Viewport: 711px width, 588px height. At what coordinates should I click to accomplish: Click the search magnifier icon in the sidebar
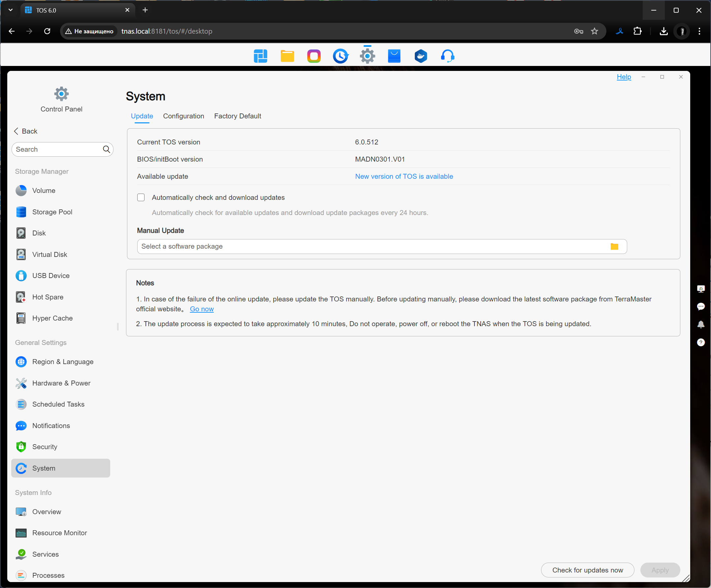pyautogui.click(x=106, y=149)
